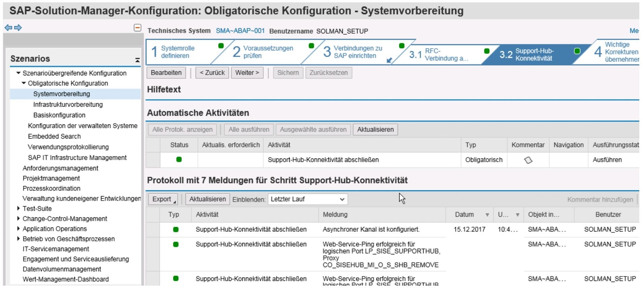Click 'Ausgewählte ausführen' button
Image resolution: width=644 pixels, height=288 pixels.
click(x=313, y=130)
